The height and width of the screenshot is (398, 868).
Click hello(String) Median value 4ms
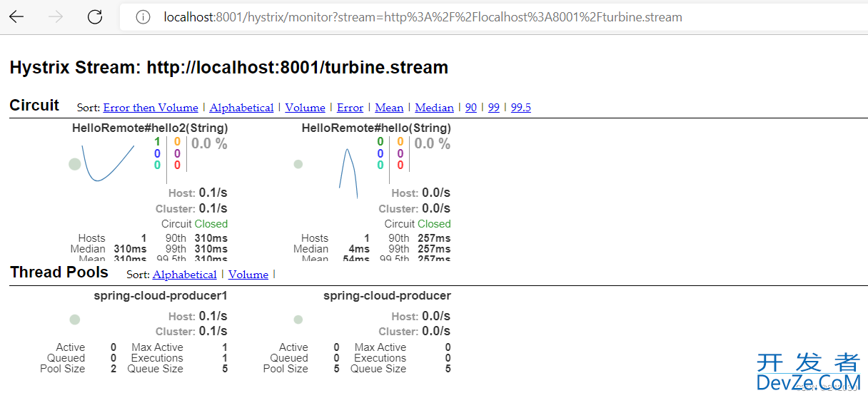click(359, 249)
